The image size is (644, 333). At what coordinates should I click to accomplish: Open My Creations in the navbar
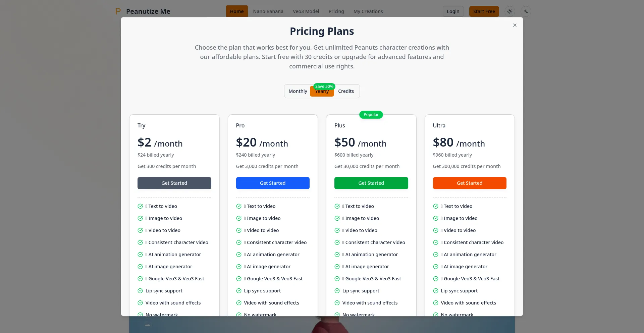pyautogui.click(x=368, y=11)
